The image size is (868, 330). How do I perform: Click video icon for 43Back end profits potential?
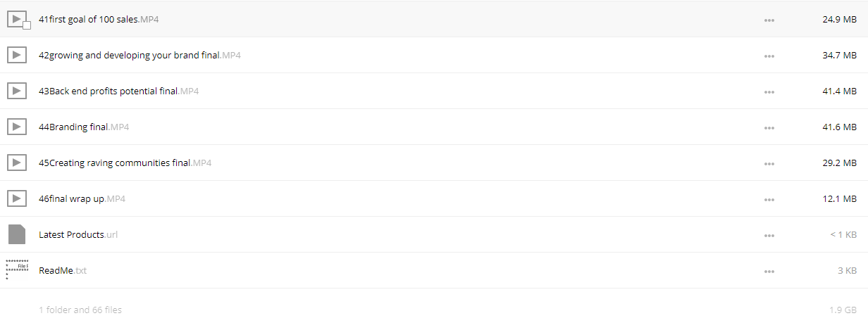(17, 91)
